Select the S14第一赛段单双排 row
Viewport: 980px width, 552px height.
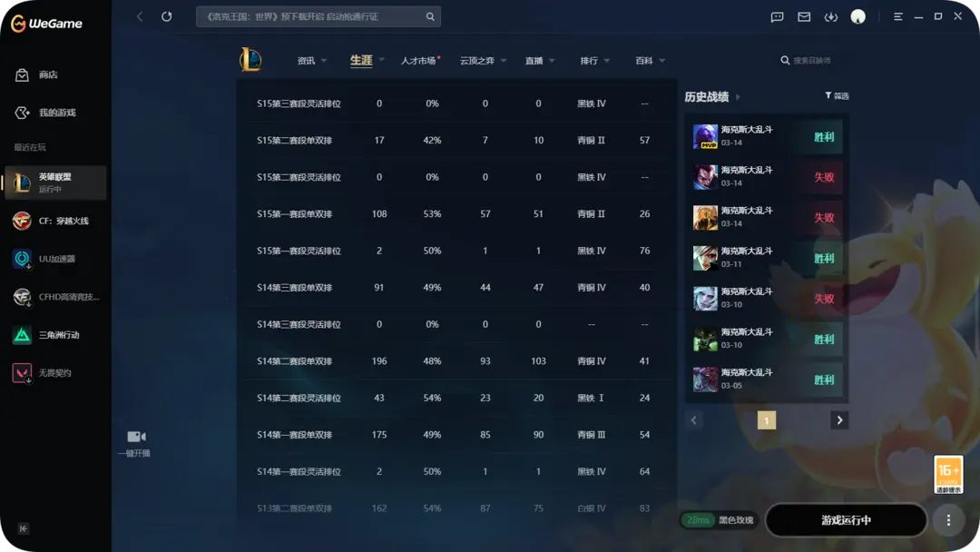[456, 435]
